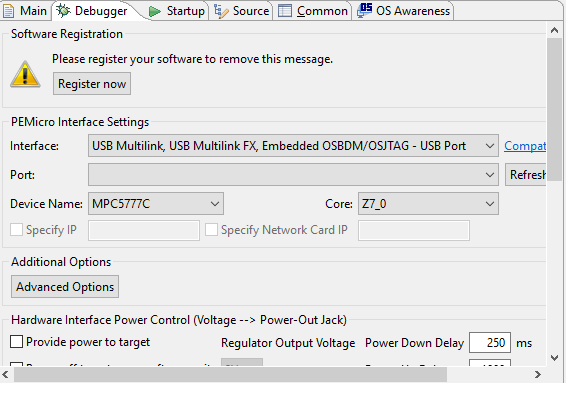The image size is (566, 398).
Task: Click the vertical scrollbar up arrow
Action: (x=554, y=31)
